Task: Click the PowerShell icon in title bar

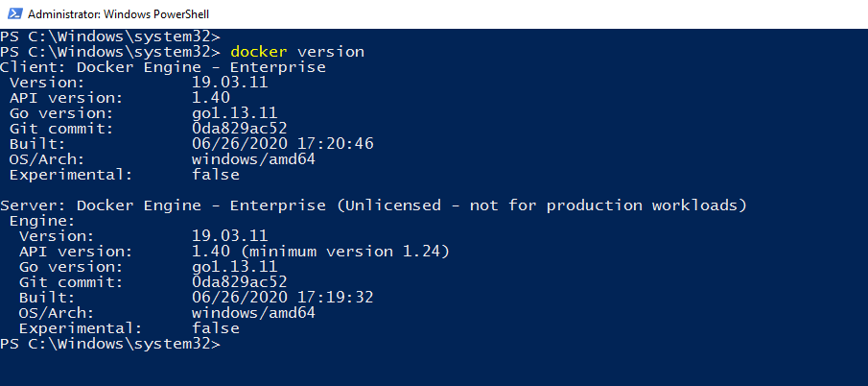Action: click(13, 14)
